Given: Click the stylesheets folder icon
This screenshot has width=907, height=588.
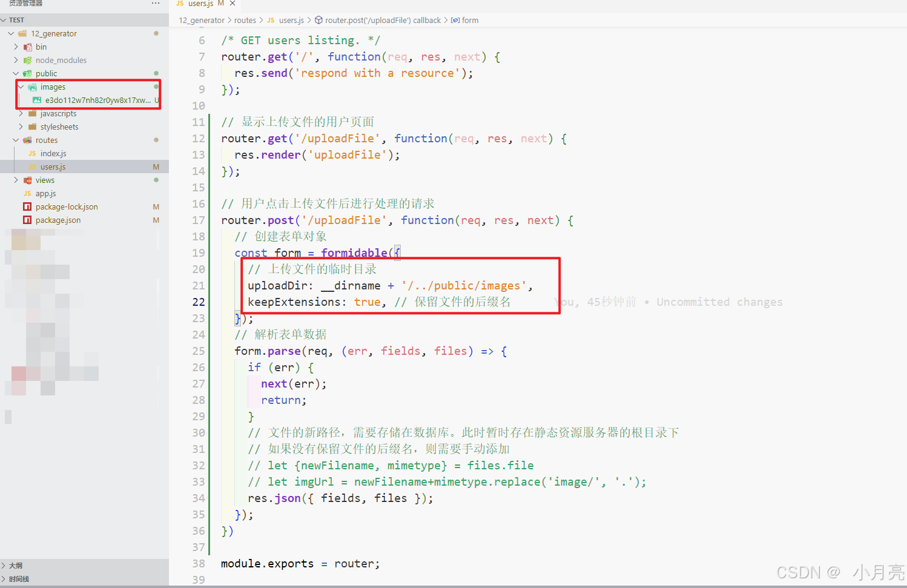Looking at the screenshot, I should [x=32, y=127].
